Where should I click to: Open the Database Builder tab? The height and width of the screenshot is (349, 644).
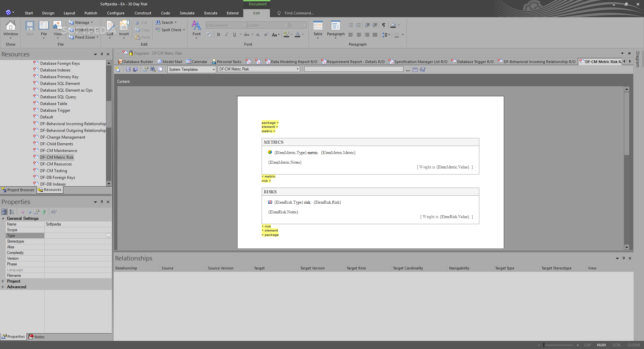[x=136, y=62]
